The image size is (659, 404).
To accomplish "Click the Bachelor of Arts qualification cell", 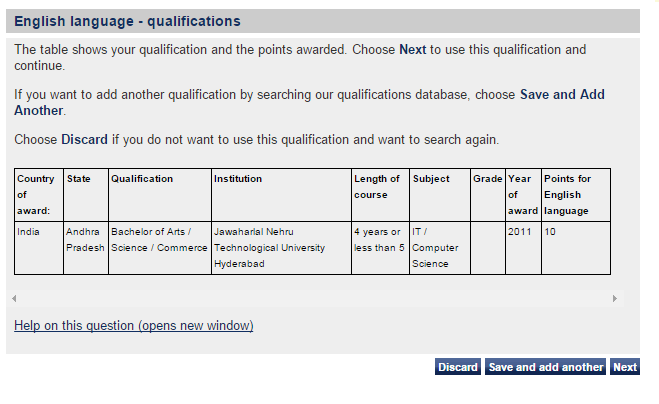I will click(158, 239).
